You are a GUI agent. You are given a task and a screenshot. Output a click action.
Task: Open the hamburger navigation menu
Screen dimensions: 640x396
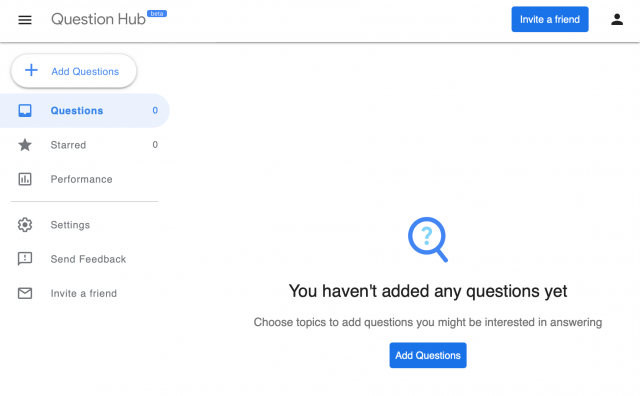25,20
